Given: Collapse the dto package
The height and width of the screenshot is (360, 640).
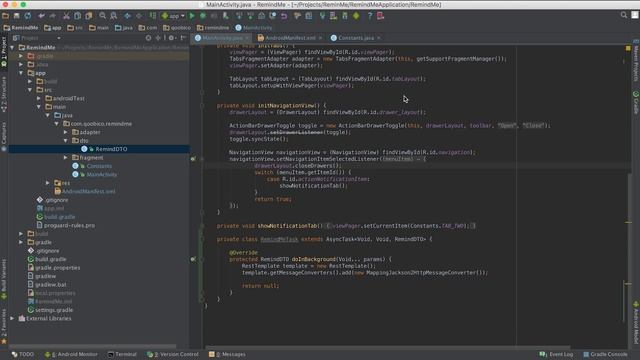Looking at the screenshot, I should [x=65, y=141].
